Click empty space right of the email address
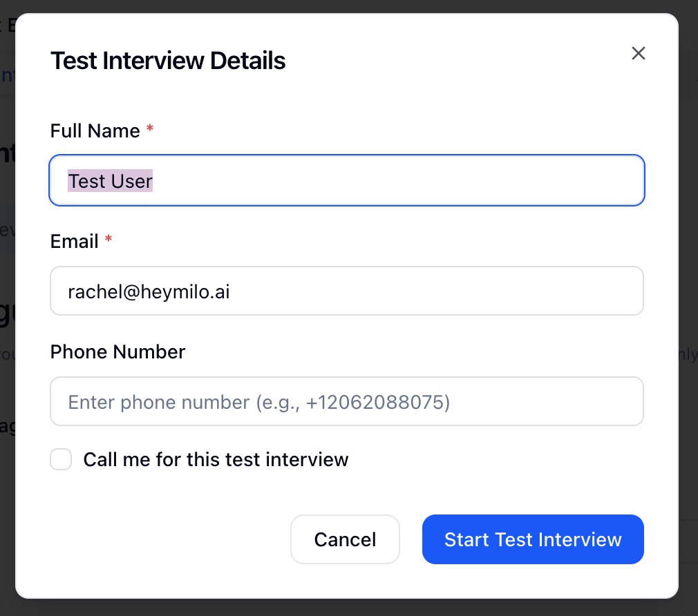The height and width of the screenshot is (616, 698). [x=449, y=291]
